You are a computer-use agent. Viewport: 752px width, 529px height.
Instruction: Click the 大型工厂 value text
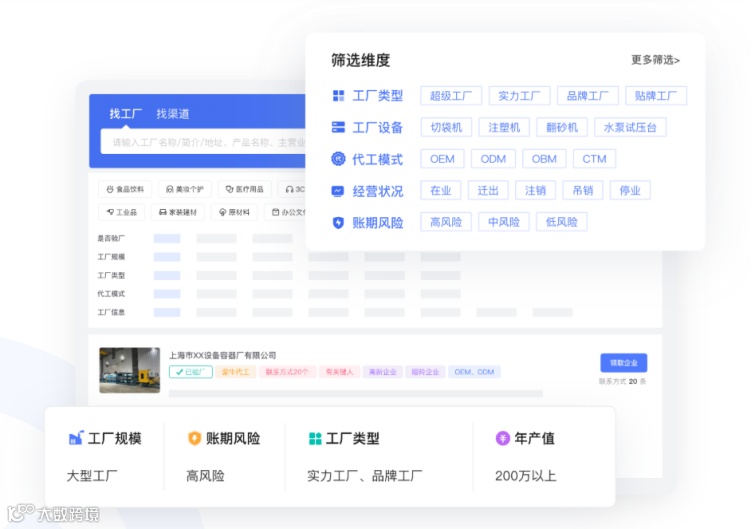92,476
